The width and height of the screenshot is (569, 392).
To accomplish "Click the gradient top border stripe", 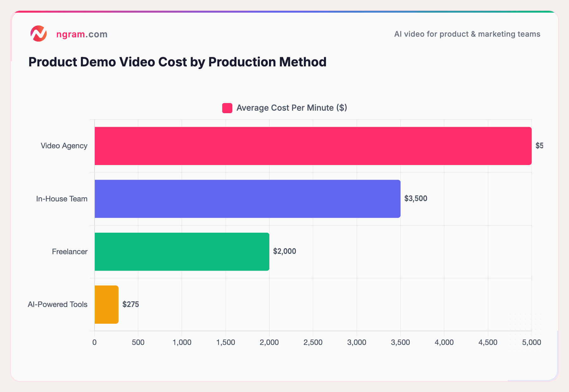I will coord(284,11).
